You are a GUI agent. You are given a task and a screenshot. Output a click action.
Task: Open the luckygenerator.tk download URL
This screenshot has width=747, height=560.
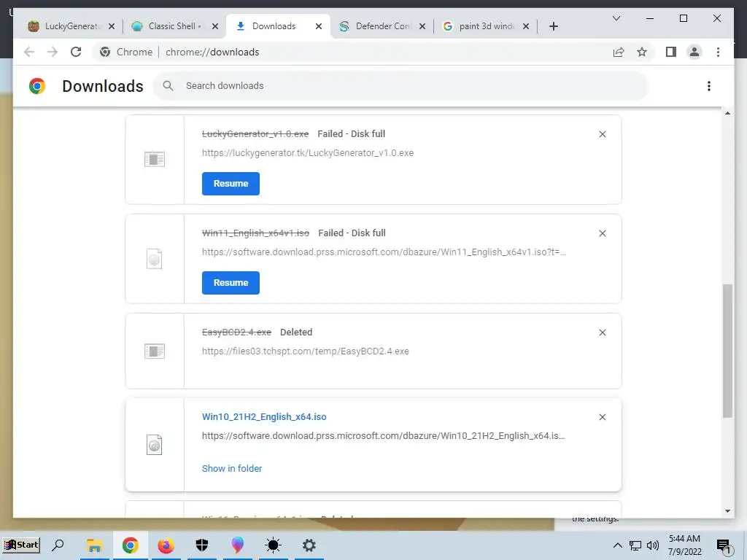(x=308, y=153)
